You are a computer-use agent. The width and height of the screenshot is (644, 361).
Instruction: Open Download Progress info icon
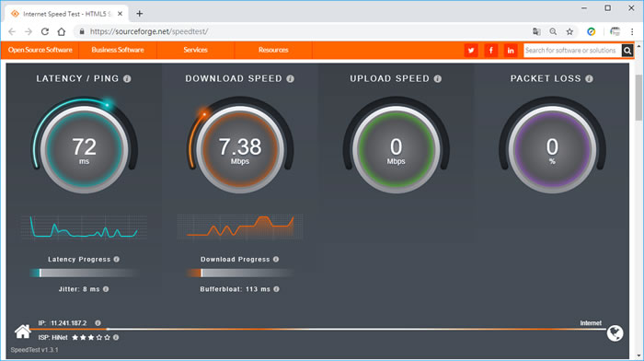276,259
